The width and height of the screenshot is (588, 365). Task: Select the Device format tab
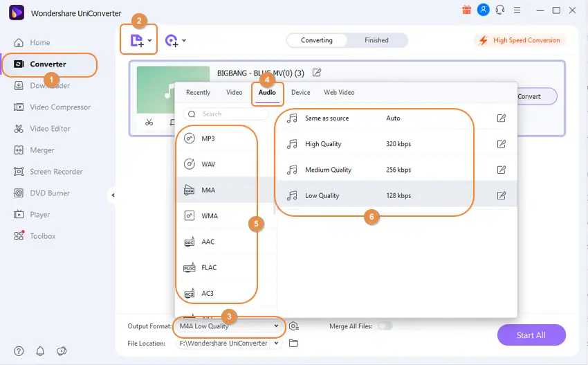pyautogui.click(x=301, y=92)
